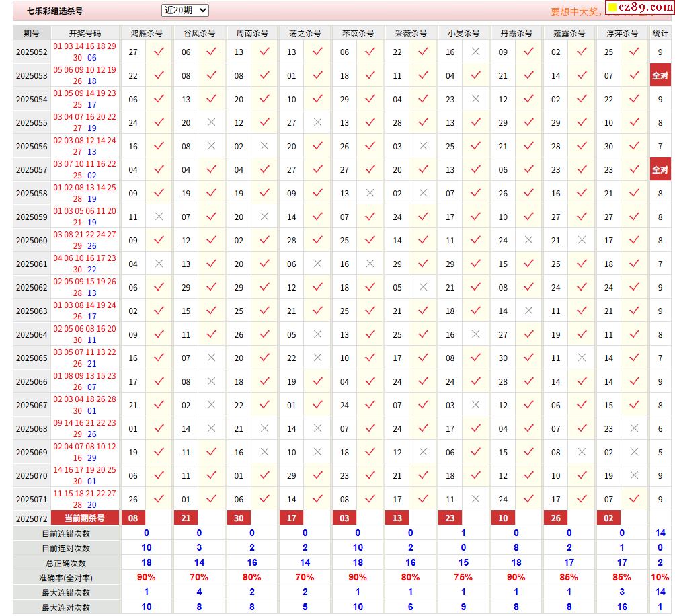The height and width of the screenshot is (616, 675).
Task: Click the checkmark for 浮萍杀号 in row 2025053
Action: (635, 76)
